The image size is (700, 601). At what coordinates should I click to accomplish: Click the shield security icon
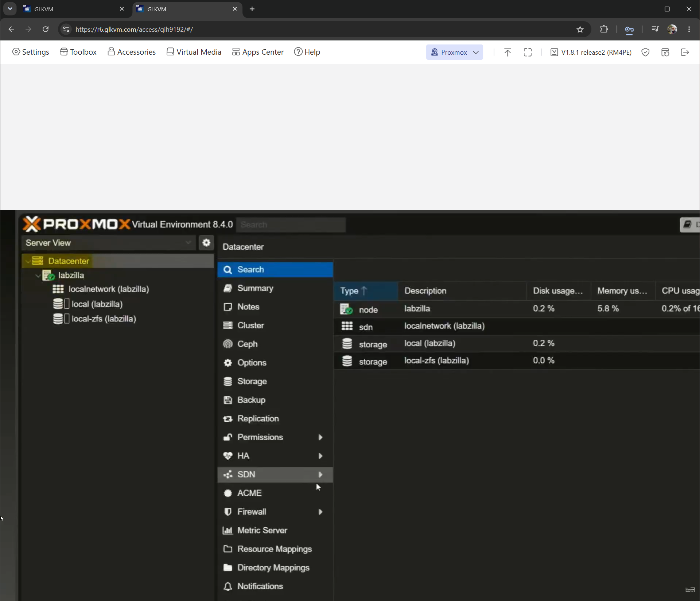click(645, 52)
